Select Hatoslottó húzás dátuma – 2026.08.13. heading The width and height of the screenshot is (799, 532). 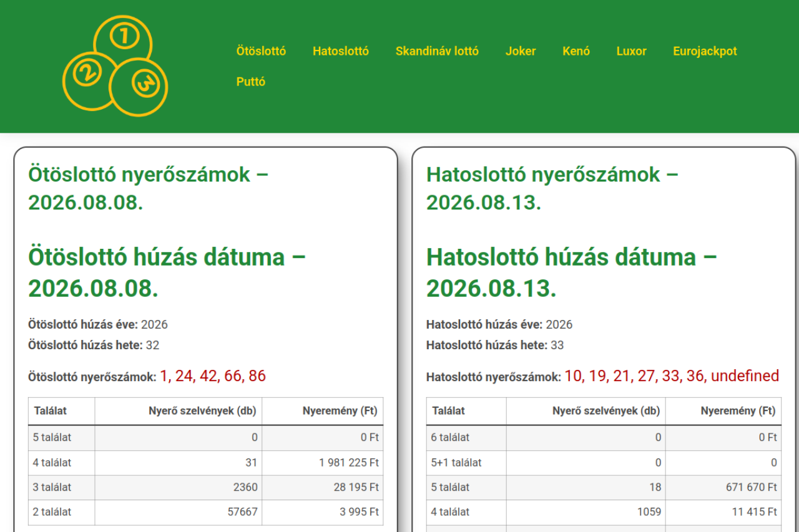point(572,273)
